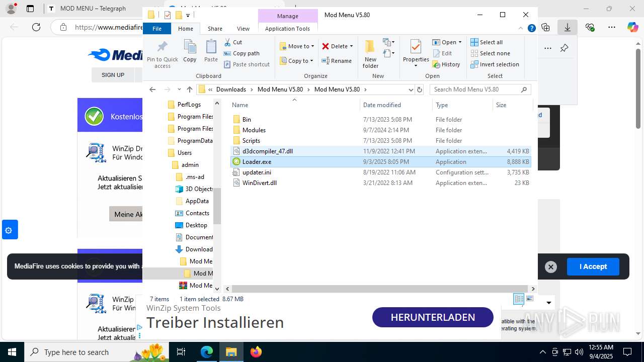This screenshot has height=362, width=644.
Task: Open the Copy to dropdown
Action: (297, 61)
